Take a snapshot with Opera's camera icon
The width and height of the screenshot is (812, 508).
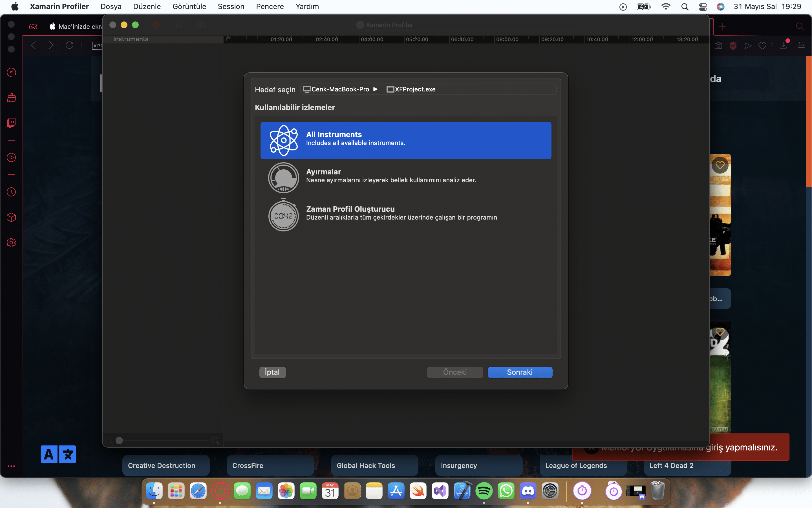click(x=718, y=45)
